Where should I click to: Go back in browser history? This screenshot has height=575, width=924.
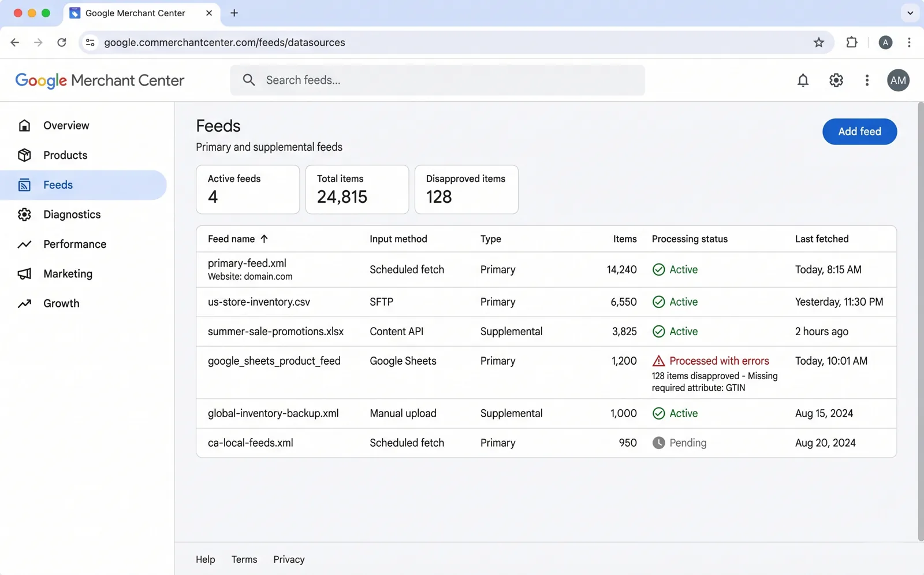(x=15, y=42)
